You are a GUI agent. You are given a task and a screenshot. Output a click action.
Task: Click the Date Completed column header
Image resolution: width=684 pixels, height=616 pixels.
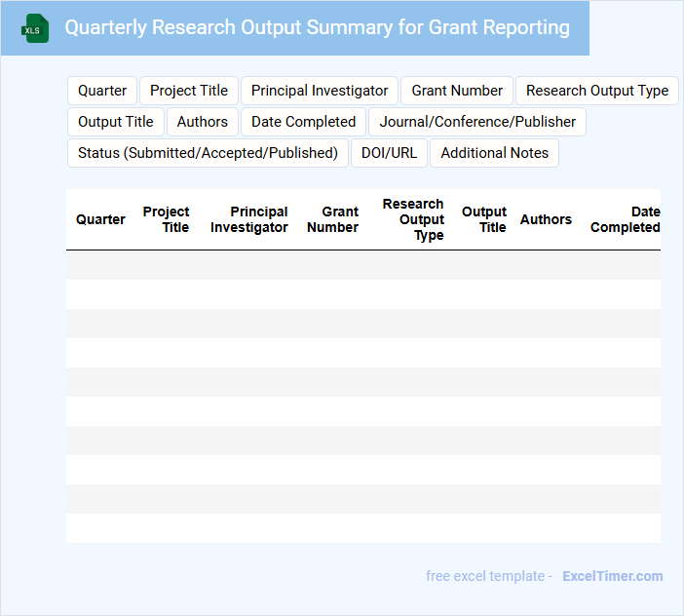pyautogui.click(x=626, y=219)
